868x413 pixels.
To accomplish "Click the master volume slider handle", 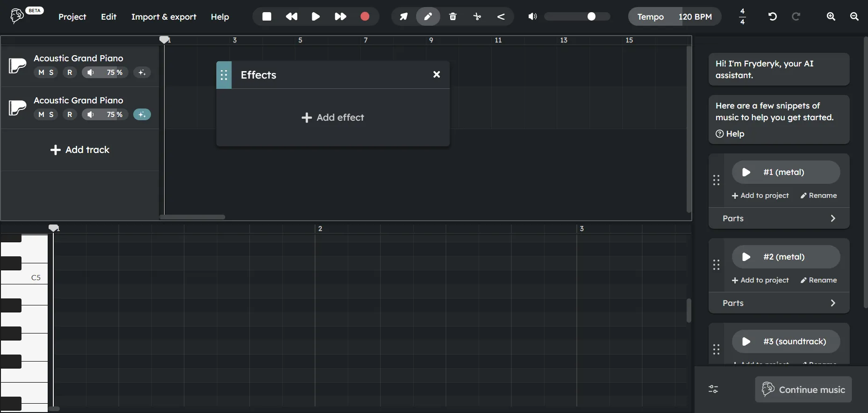I will click(591, 16).
